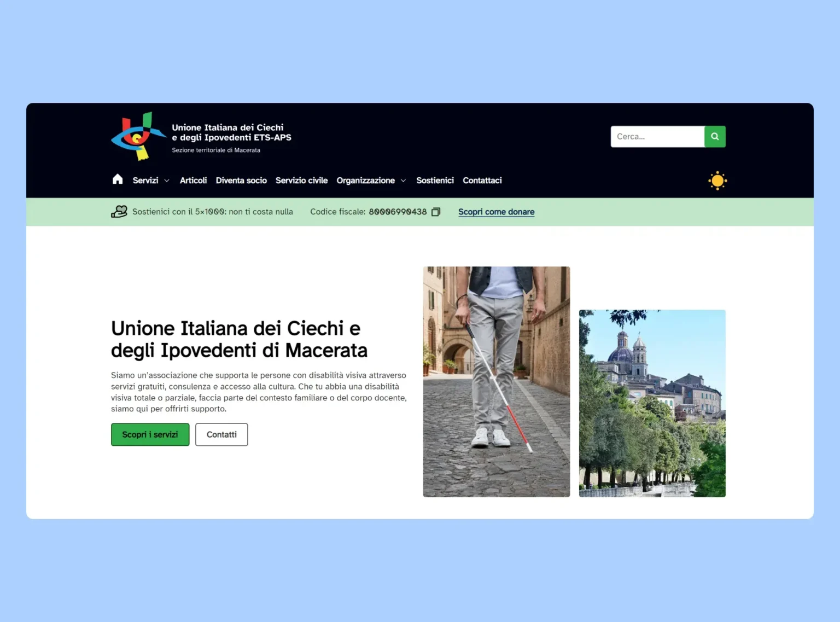Click the UICI logo emblem

point(138,136)
